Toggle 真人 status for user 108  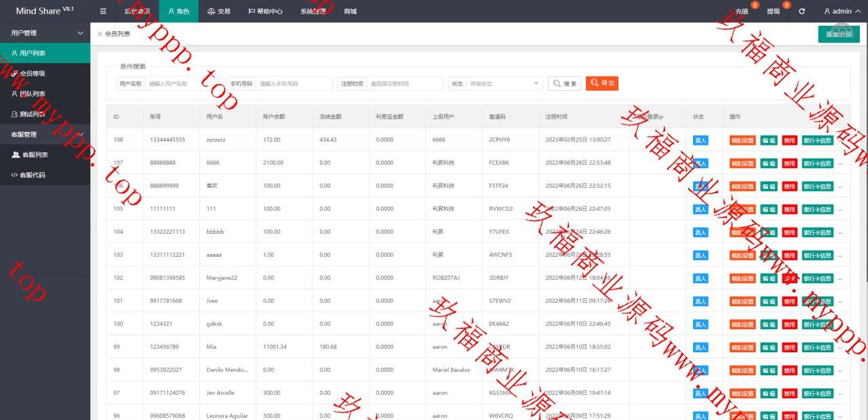[x=701, y=140]
